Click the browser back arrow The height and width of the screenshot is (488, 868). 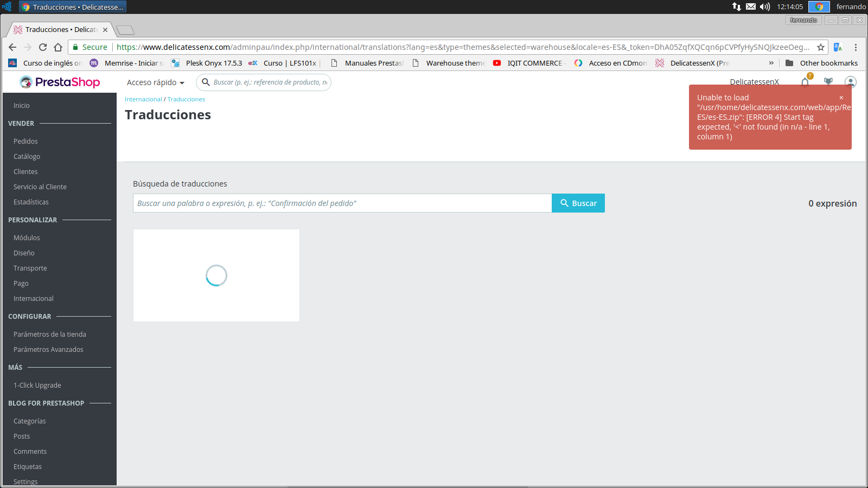pyautogui.click(x=12, y=47)
